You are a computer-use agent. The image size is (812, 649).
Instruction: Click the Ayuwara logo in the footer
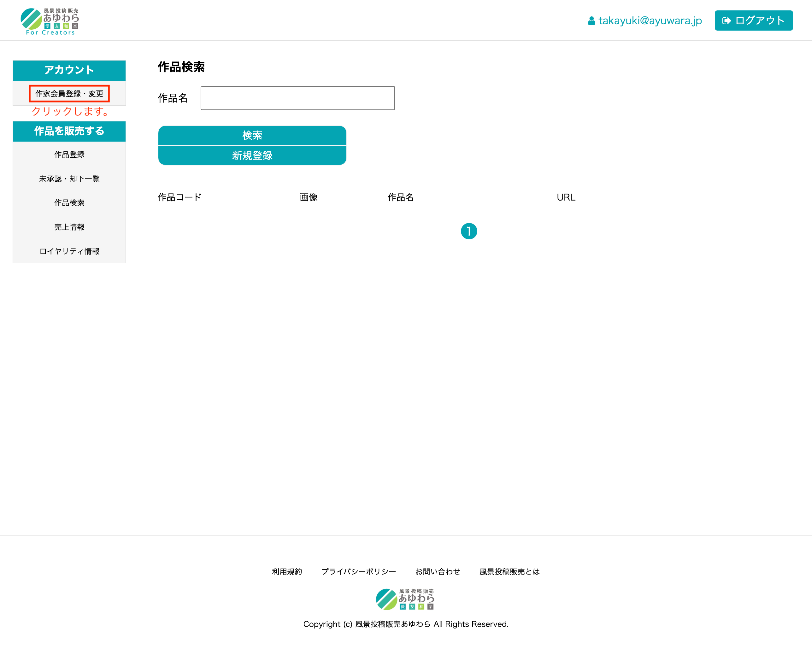click(x=405, y=599)
